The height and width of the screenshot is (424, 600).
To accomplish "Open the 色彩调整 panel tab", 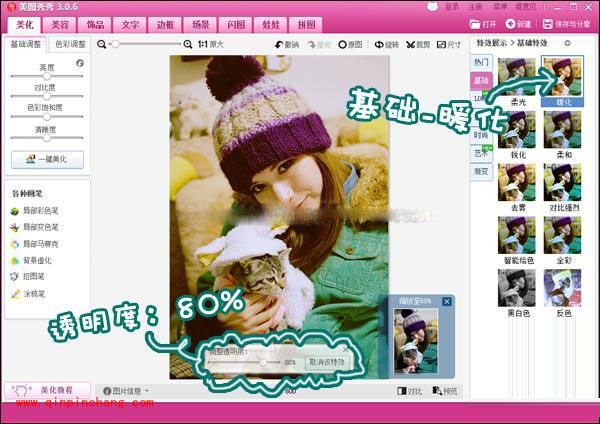I will pyautogui.click(x=70, y=44).
